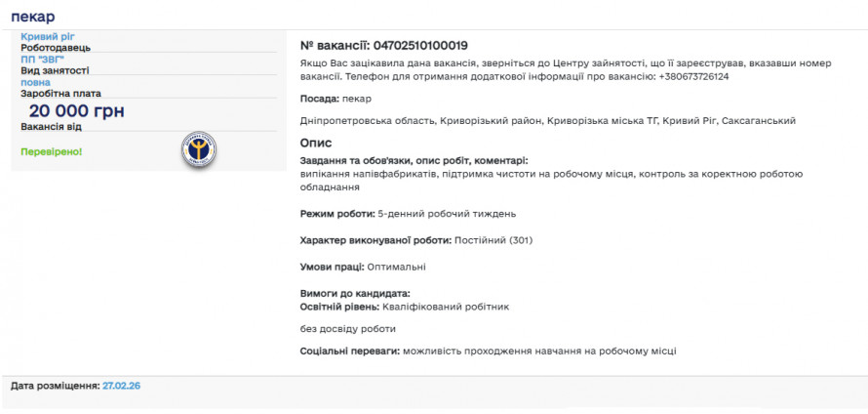
Task: Open the posting date 27.02.26
Action: 121,386
